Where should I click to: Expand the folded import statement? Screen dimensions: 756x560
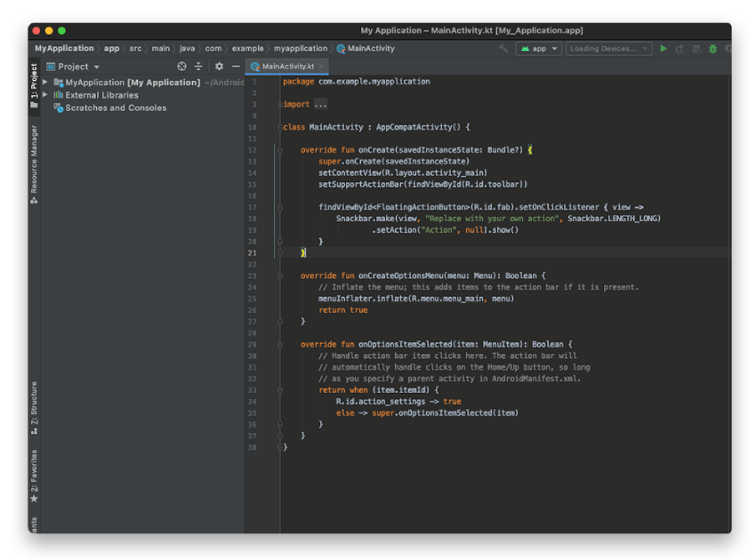[319, 104]
